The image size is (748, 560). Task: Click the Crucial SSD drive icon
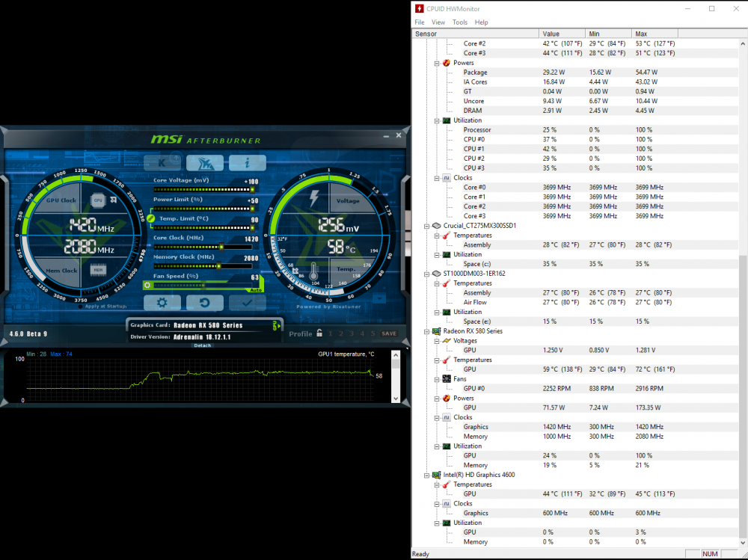point(436,226)
